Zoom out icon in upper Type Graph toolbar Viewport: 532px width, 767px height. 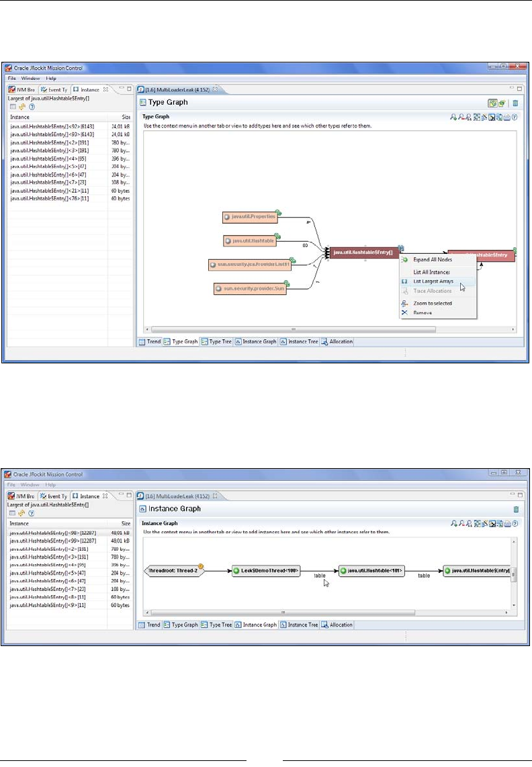point(461,117)
